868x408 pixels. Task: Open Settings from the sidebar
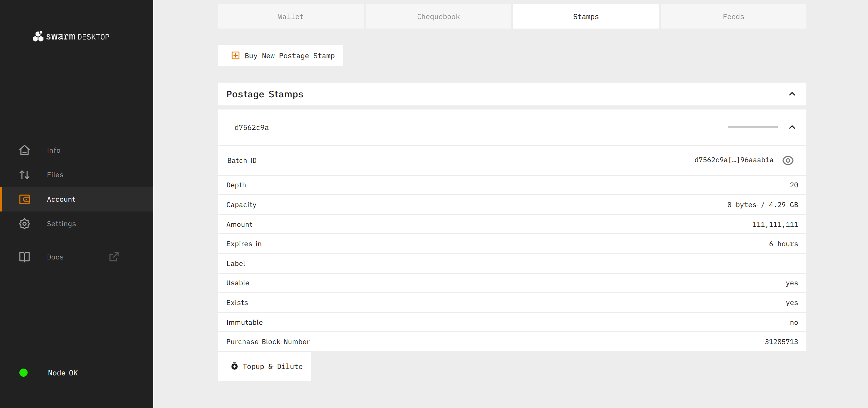(61, 224)
